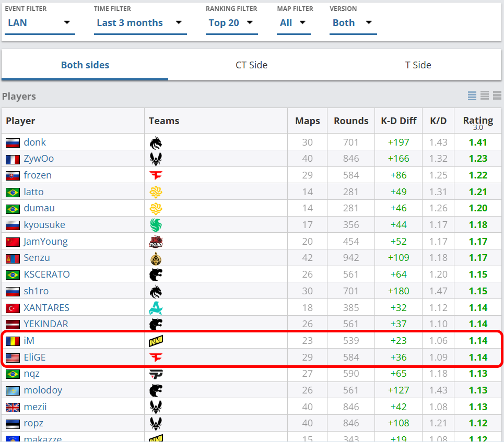Open nqz's player profile
The image size is (504, 442).
pyautogui.click(x=31, y=374)
